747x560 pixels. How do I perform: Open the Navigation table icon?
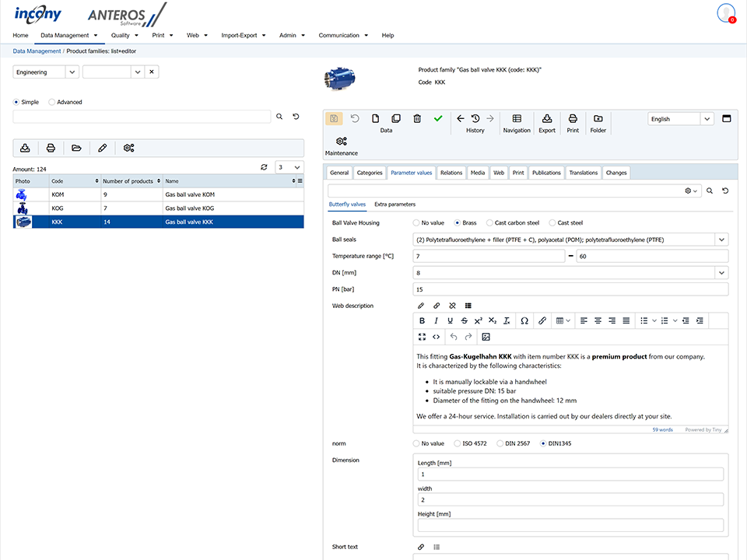pyautogui.click(x=517, y=118)
